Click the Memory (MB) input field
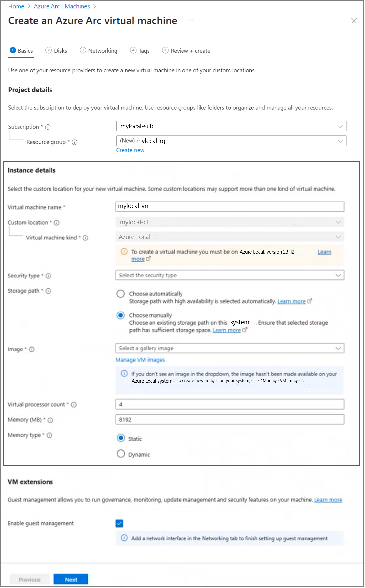 229,420
